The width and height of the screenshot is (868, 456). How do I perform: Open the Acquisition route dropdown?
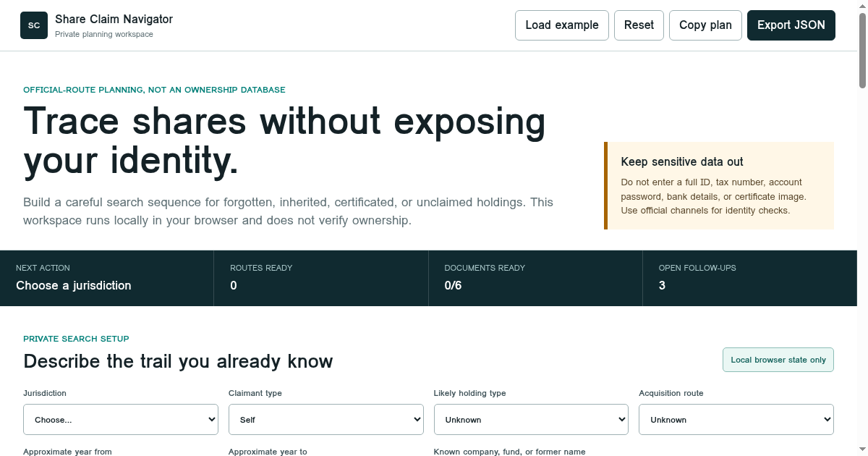coord(736,420)
